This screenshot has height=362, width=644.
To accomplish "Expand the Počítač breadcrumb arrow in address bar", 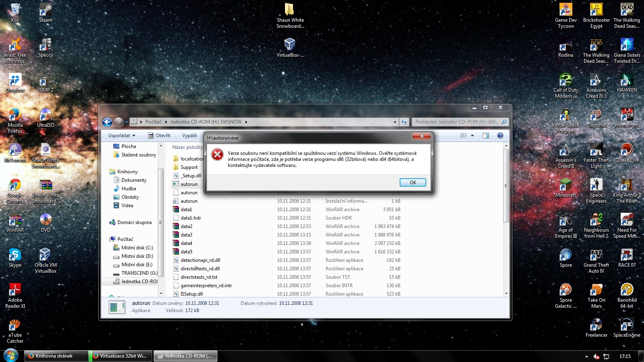I will click(x=165, y=122).
